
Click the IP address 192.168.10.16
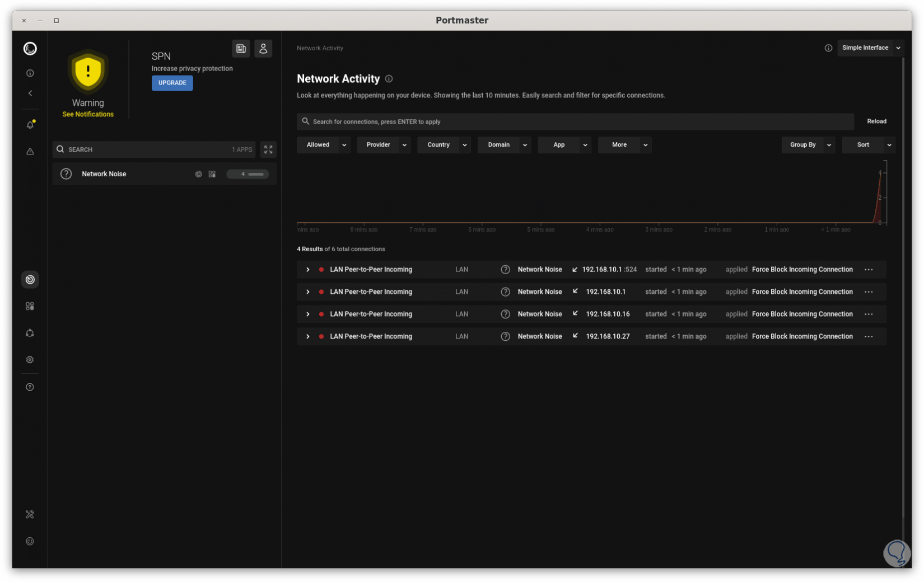[x=608, y=315]
